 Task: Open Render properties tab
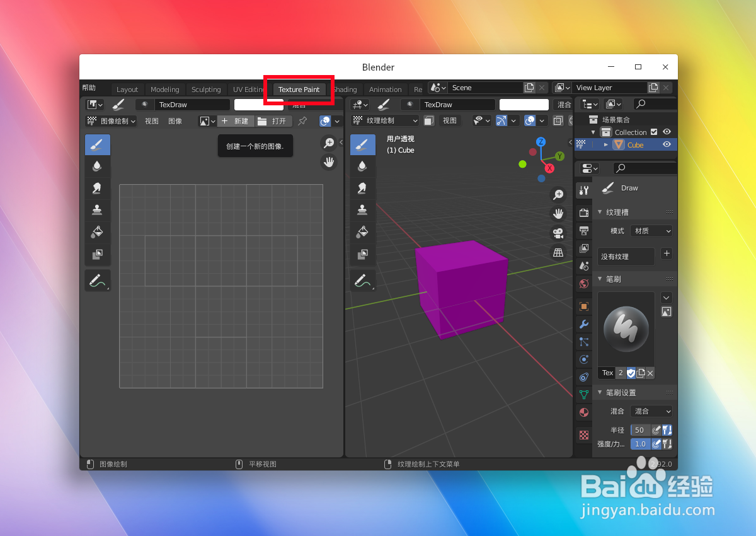point(584,213)
